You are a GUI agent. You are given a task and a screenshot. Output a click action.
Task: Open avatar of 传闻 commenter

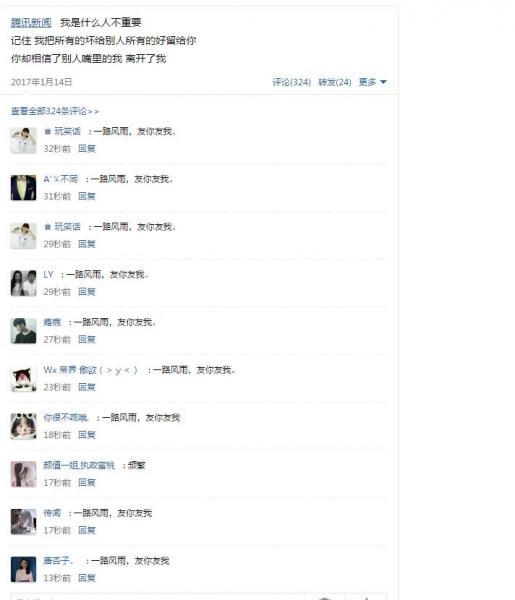23,522
